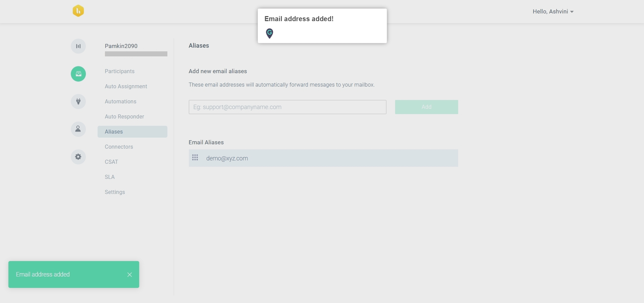Open the SLA menu item

pyautogui.click(x=110, y=177)
